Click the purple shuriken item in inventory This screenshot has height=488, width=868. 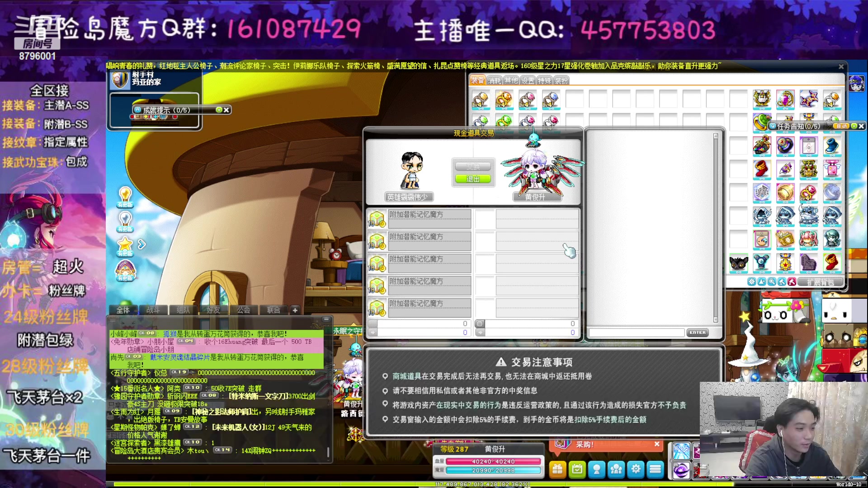click(x=809, y=99)
